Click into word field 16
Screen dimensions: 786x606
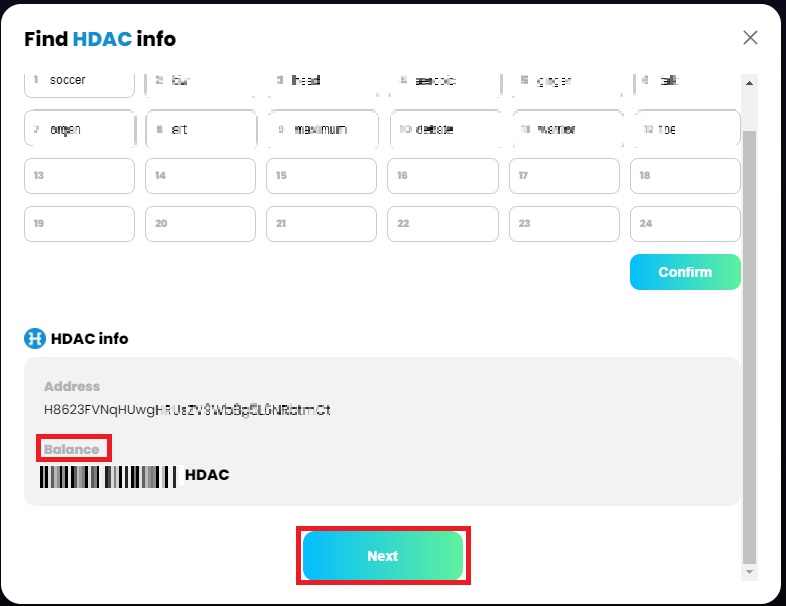[x=443, y=175]
